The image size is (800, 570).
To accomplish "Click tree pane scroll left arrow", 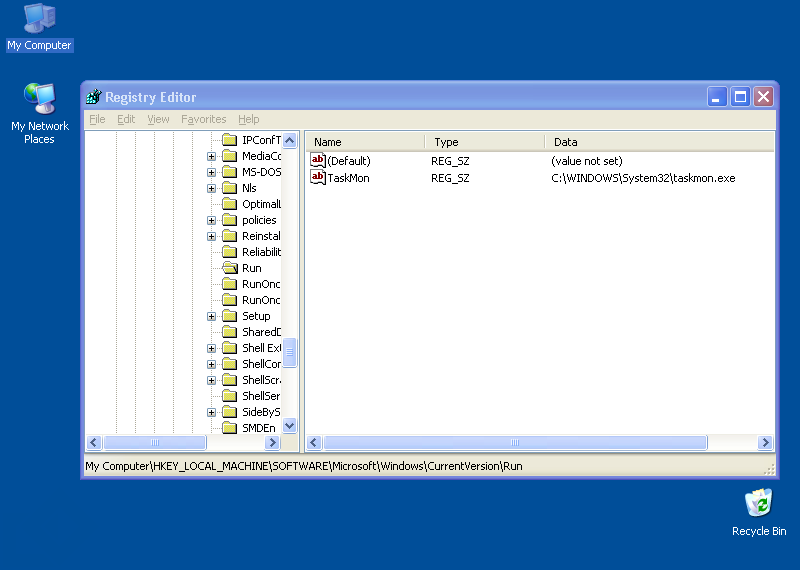I will pyautogui.click(x=94, y=442).
